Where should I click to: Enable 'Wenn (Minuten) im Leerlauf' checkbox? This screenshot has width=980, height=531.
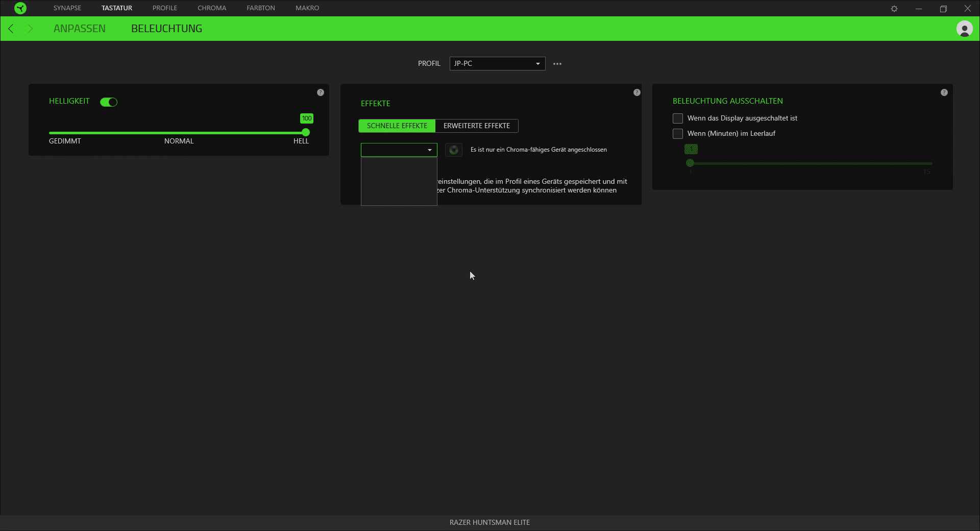[678, 134]
